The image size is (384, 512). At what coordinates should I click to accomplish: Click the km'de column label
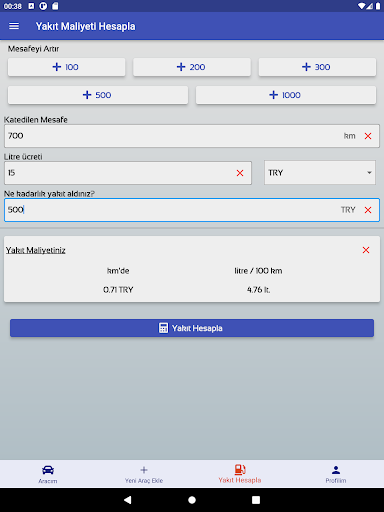(118, 271)
